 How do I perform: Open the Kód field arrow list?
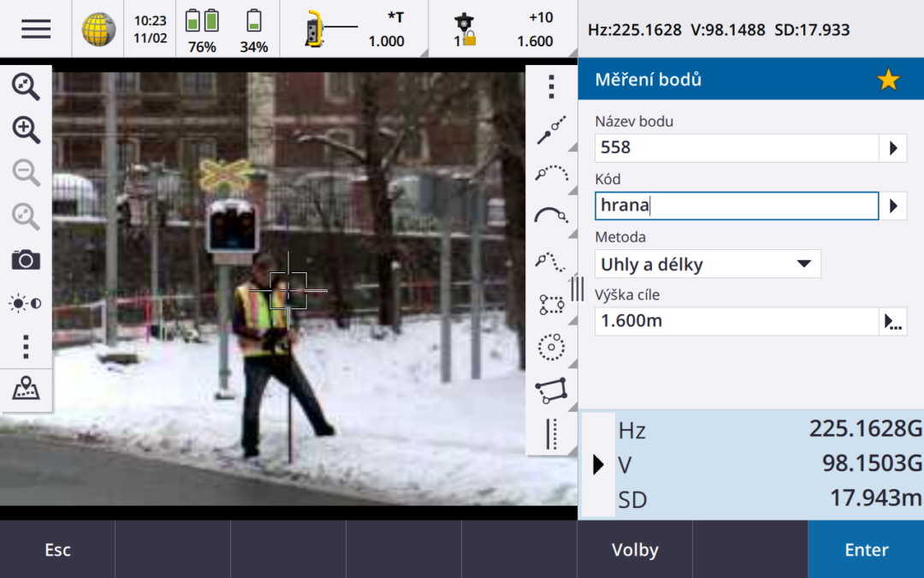tap(893, 206)
